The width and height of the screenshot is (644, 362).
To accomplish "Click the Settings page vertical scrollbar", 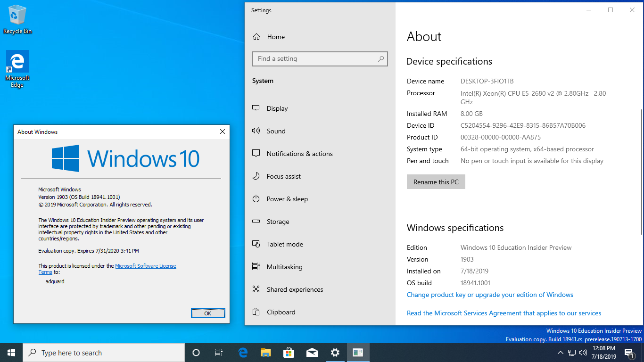I will [641, 172].
